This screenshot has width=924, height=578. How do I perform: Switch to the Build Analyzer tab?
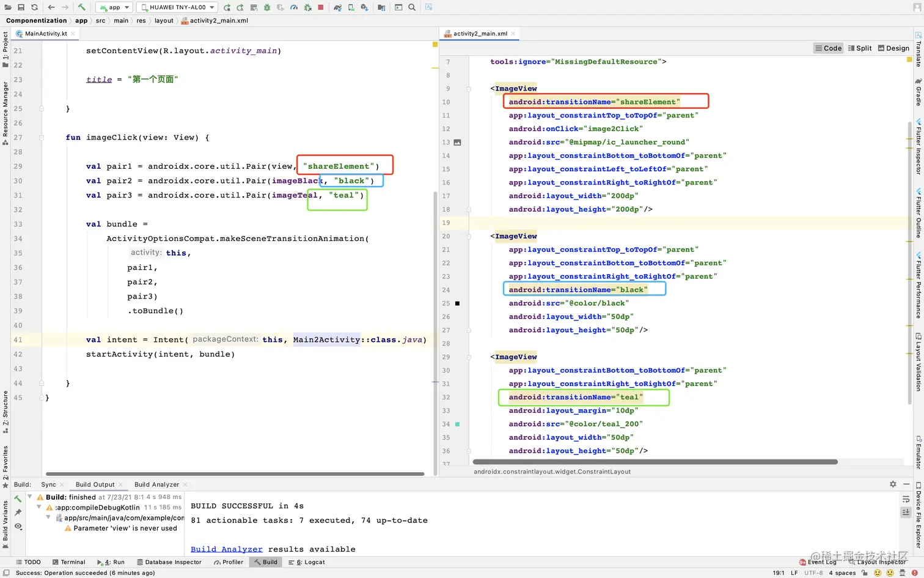156,484
